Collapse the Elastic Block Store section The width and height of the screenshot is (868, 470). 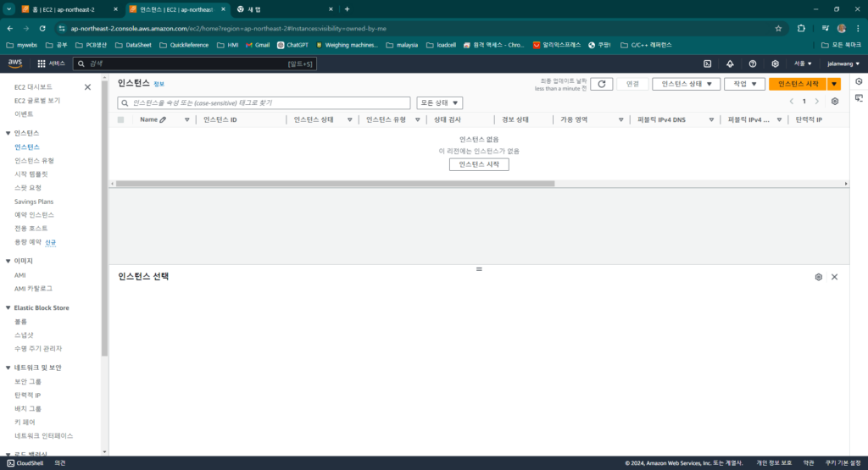(8, 308)
